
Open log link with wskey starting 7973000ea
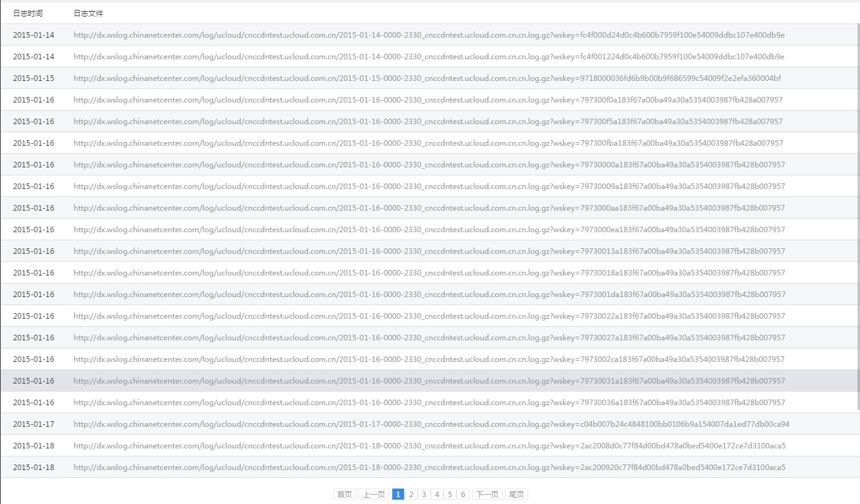tap(429, 230)
